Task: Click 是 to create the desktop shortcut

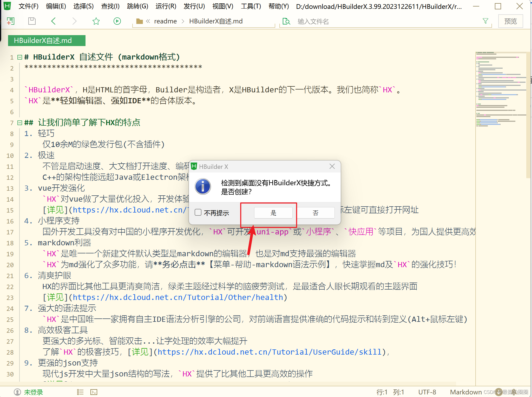Action: (x=273, y=213)
